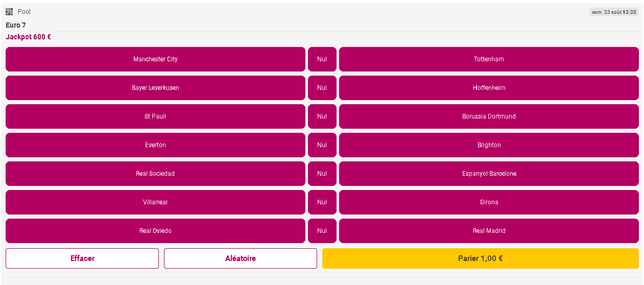Pick Espanyol Barcelone to win
The height and width of the screenshot is (285, 644).
489,174
